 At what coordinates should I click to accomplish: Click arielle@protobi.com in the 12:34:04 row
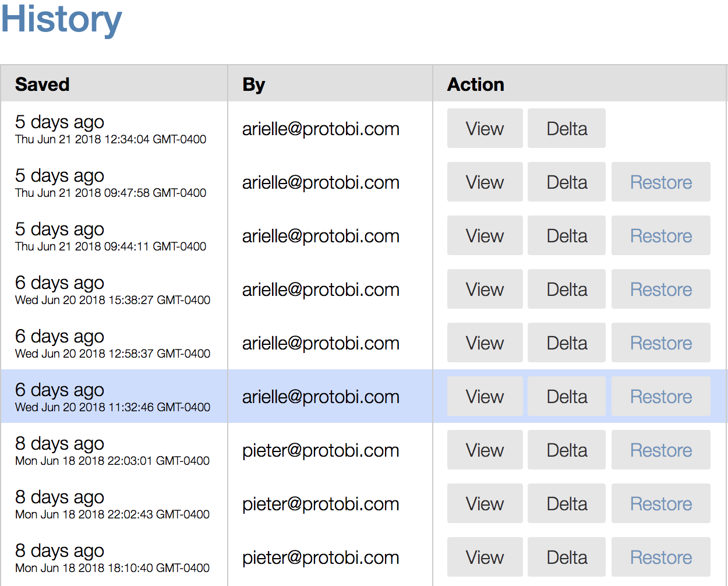pyautogui.click(x=321, y=129)
